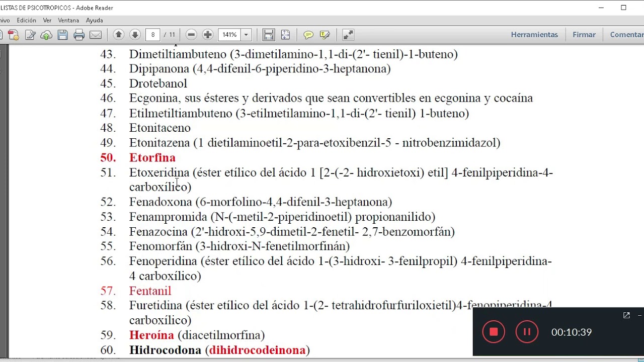
Task: Send the document by email
Action: click(96, 34)
